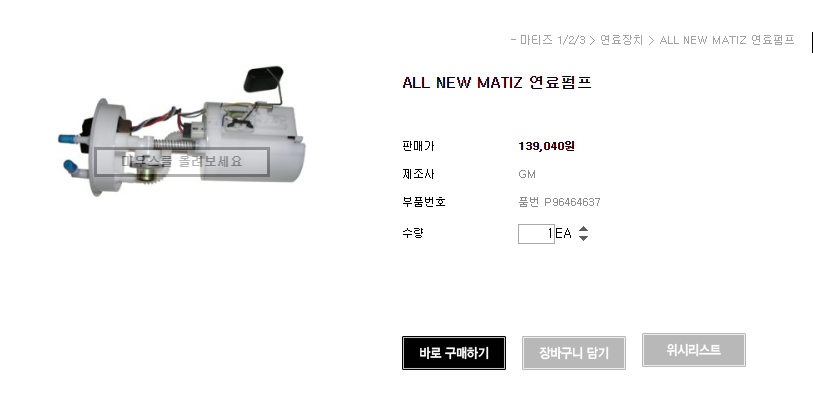Viewport: 813px width, 402px height.
Task: Add item with 장바구니 담기 button
Action: pos(573,353)
